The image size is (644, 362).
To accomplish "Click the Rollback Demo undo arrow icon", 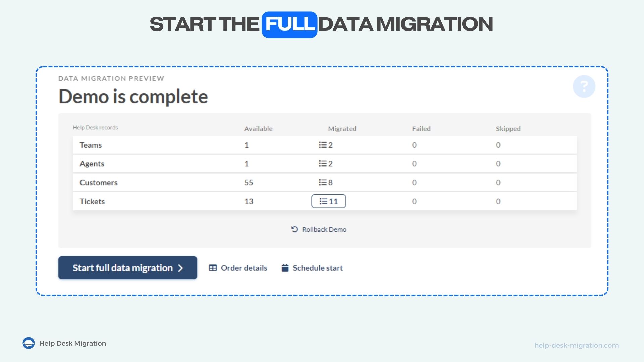I will click(294, 229).
